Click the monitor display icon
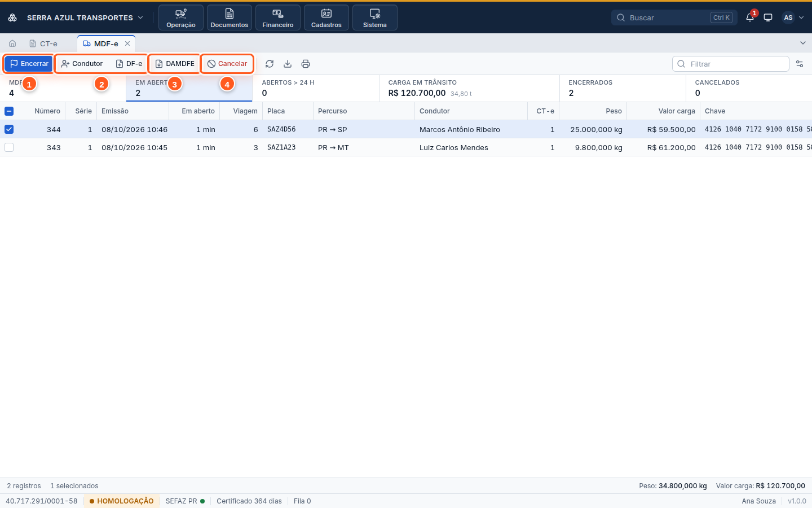Viewport: 812px width, 508px height. point(768,17)
